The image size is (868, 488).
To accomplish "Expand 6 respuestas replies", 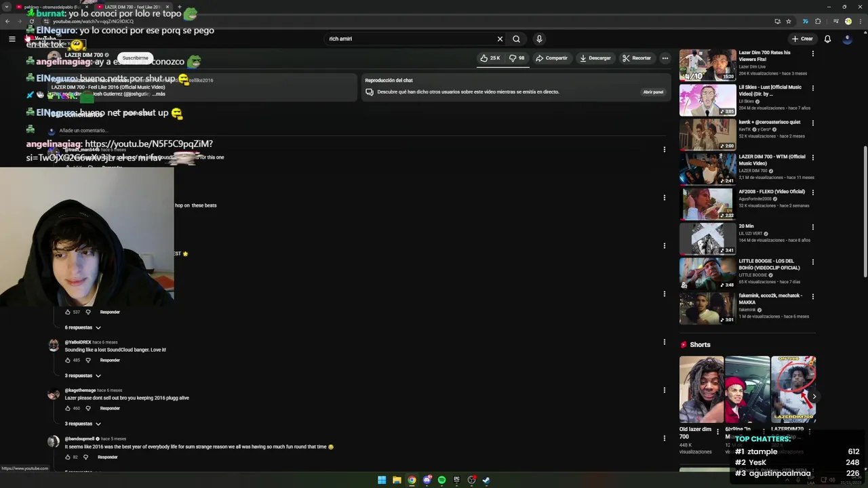I will (83, 327).
